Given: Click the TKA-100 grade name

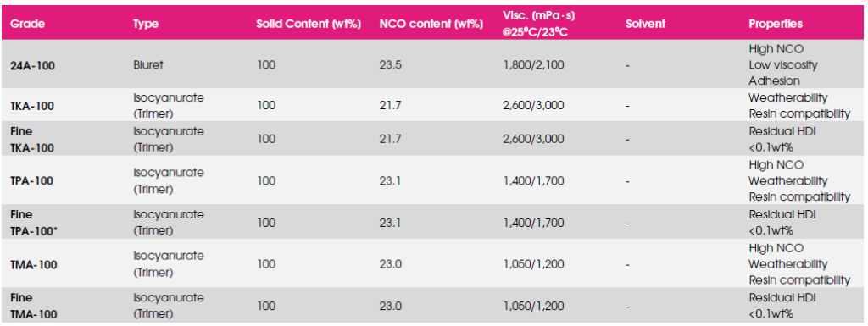Looking at the screenshot, I should [33, 106].
